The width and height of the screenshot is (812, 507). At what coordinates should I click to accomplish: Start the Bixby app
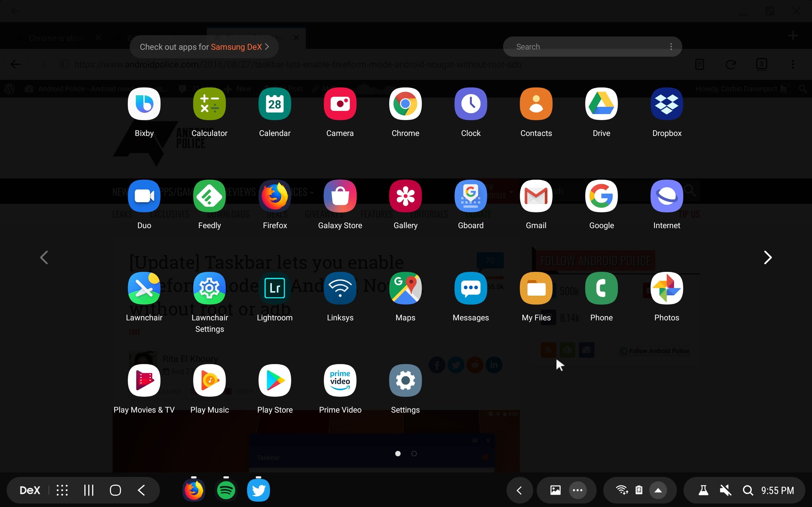click(x=144, y=104)
